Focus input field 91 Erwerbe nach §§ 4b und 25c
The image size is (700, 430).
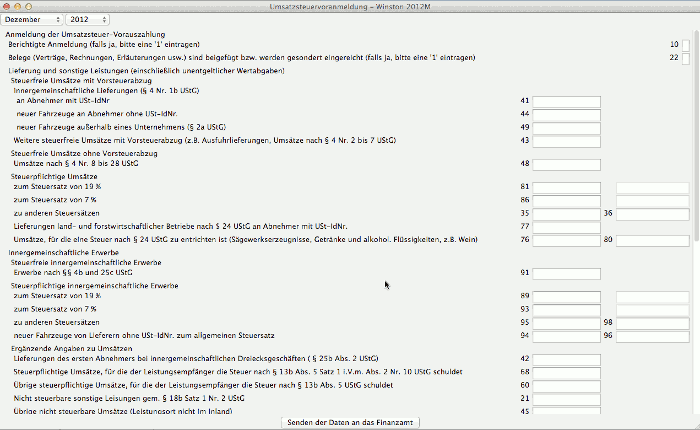[x=567, y=273]
